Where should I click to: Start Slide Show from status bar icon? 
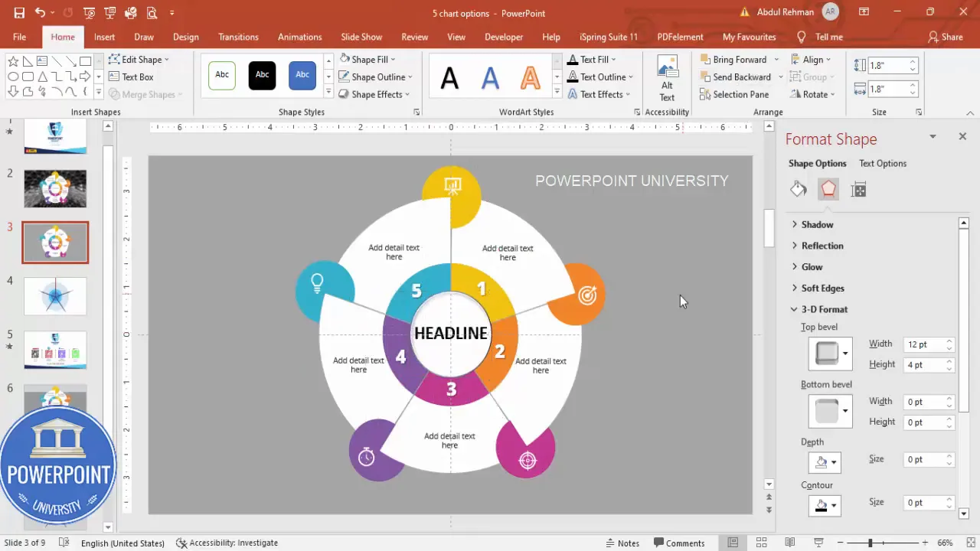tap(818, 543)
